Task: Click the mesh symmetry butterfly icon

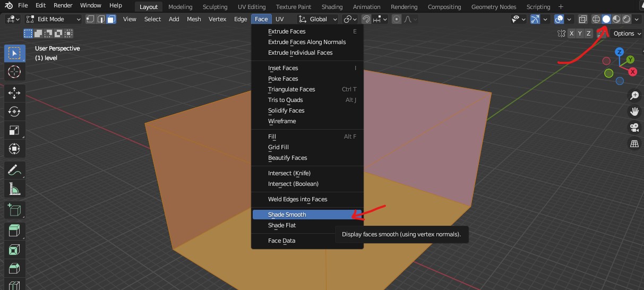Action: [561, 33]
